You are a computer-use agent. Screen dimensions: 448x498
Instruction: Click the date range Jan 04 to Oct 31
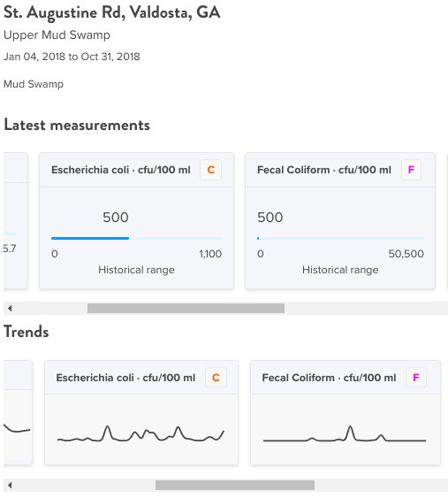coord(72,57)
